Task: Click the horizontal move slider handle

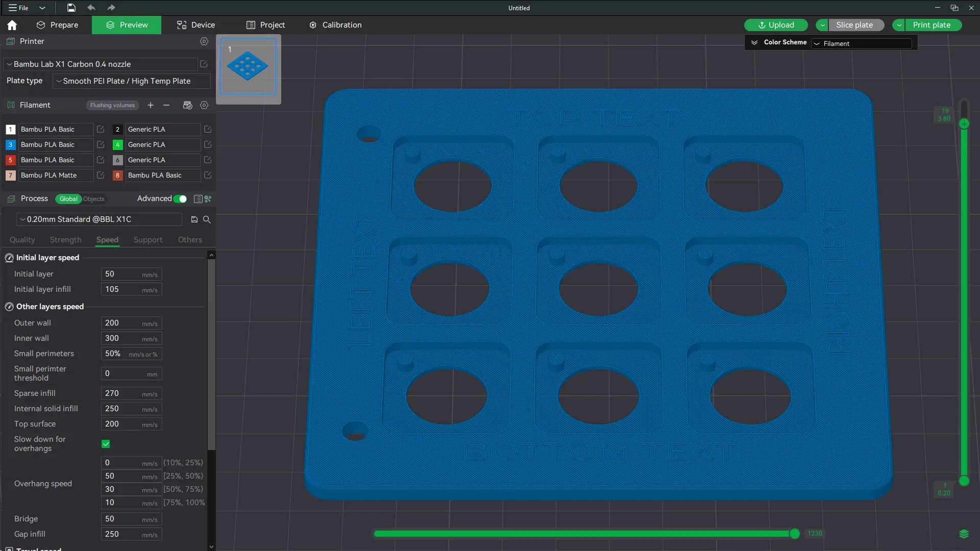Action: (x=794, y=534)
